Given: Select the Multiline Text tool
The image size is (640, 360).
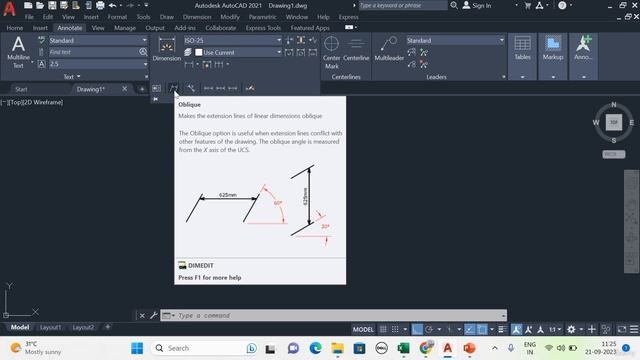Looking at the screenshot, I should click(18, 52).
